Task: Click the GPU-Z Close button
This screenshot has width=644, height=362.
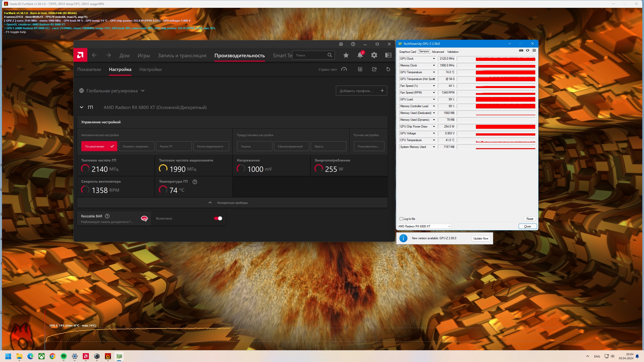Action: 527,226
